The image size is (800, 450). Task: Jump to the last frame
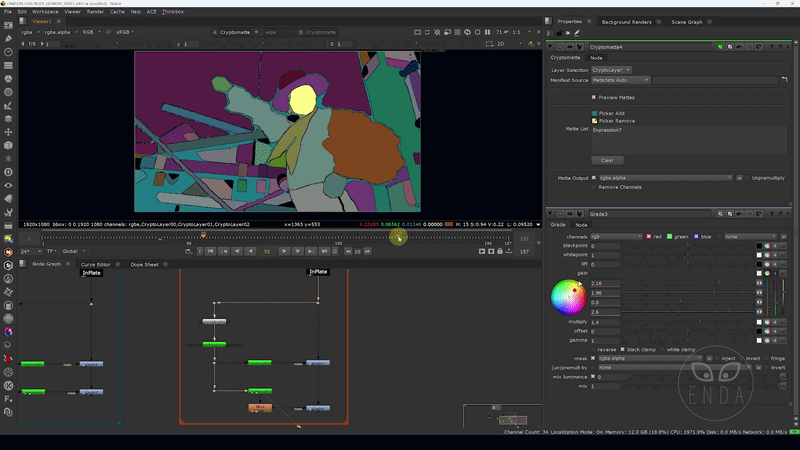[324, 251]
